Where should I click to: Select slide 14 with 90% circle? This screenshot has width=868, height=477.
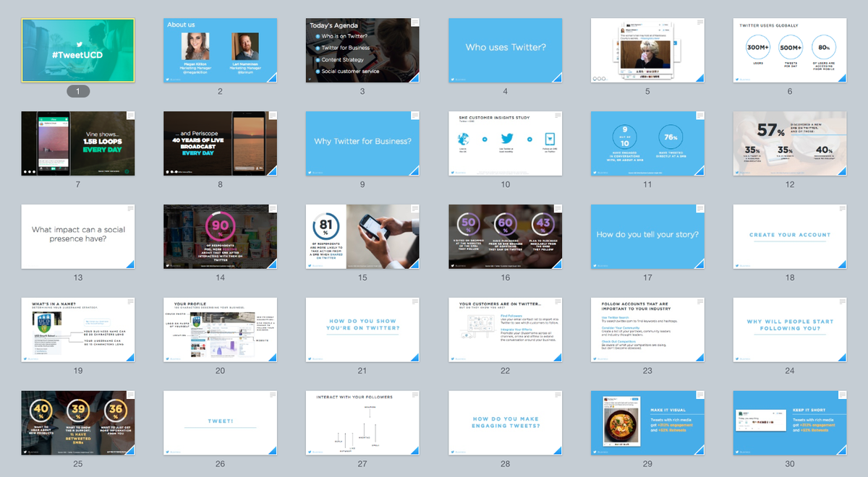[x=220, y=236]
